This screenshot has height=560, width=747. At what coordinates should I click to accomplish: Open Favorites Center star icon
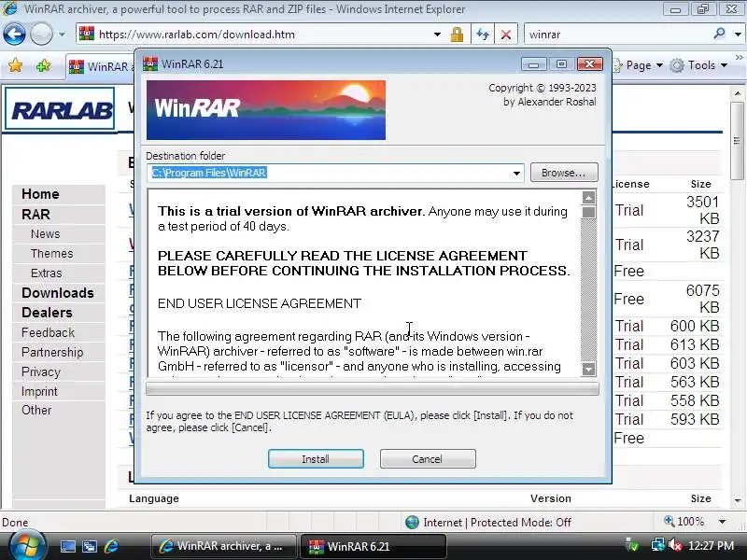[x=15, y=65]
